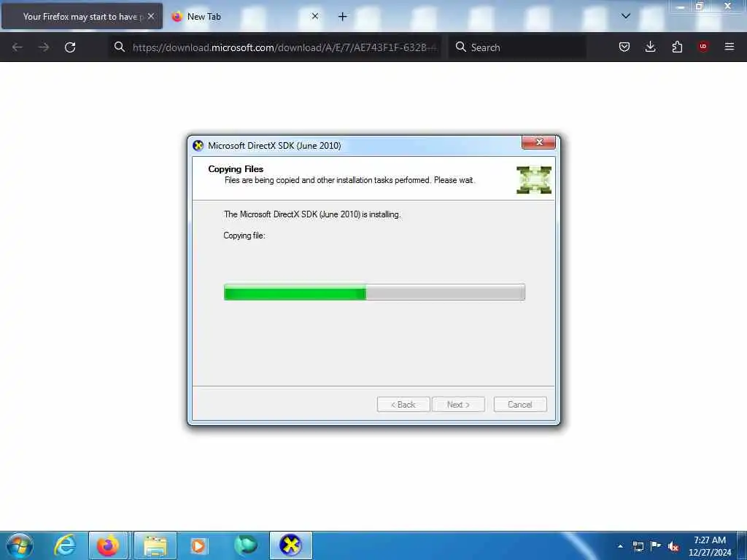Expand the list all tabs chevron
The width and height of the screenshot is (747, 560).
coord(626,16)
